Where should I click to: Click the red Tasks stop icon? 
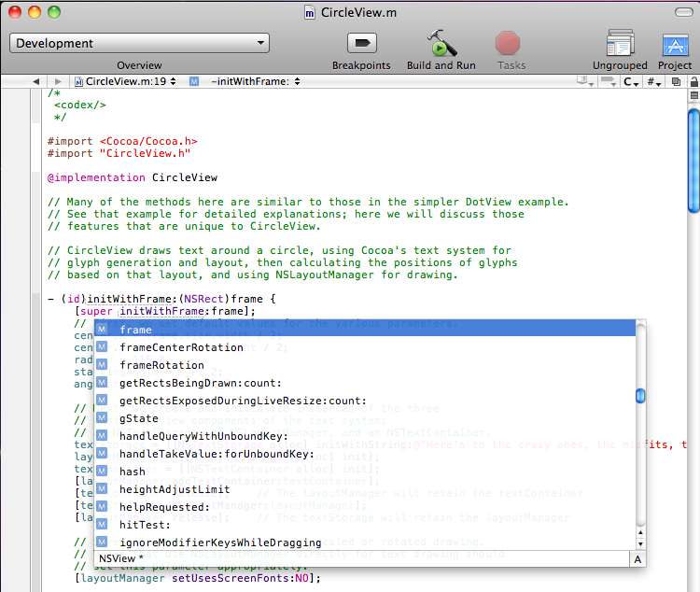tap(508, 43)
